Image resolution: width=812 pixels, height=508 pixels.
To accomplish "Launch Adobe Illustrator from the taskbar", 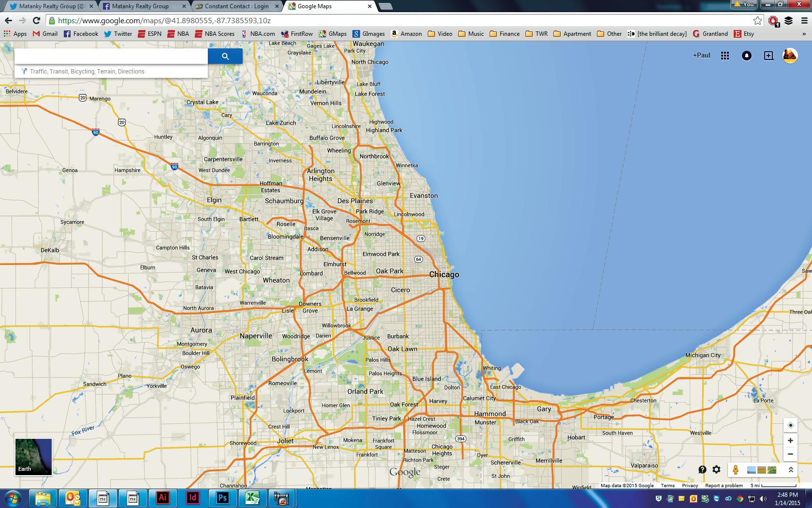I will (163, 498).
